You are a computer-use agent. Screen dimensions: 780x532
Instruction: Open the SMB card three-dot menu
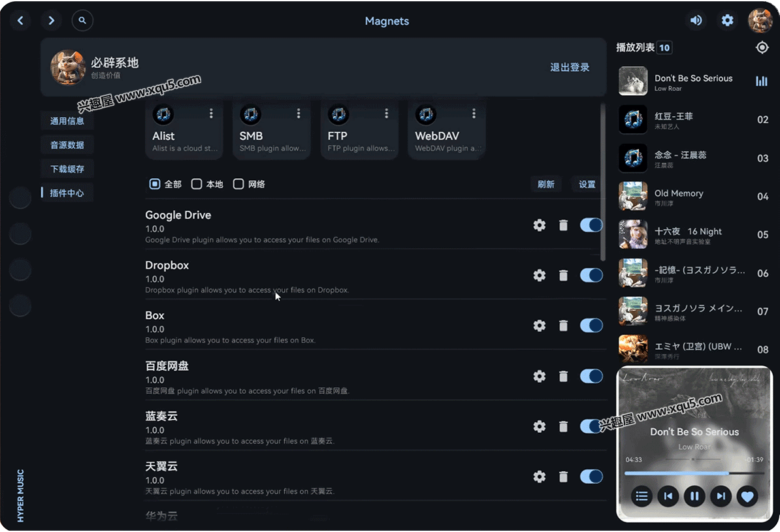[299, 114]
